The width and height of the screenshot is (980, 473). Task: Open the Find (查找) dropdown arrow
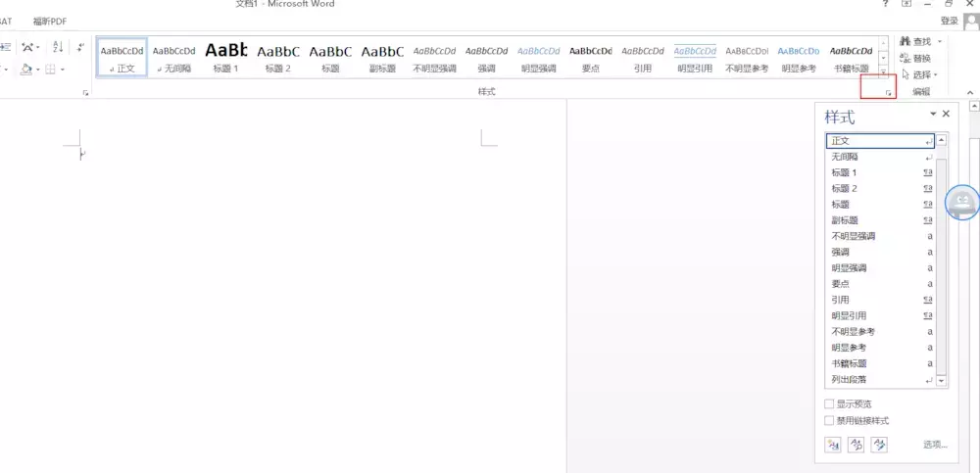click(940, 42)
